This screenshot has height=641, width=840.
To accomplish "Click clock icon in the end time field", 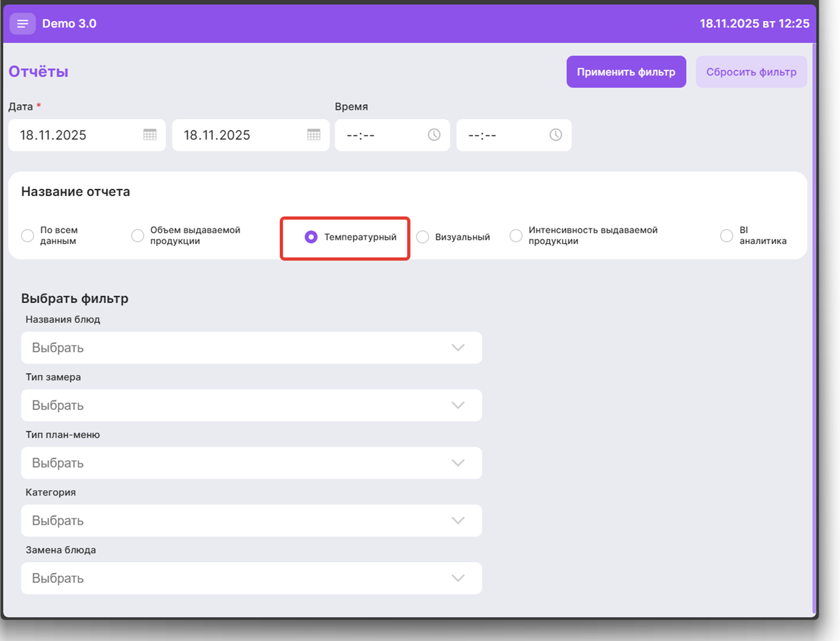I will point(555,135).
